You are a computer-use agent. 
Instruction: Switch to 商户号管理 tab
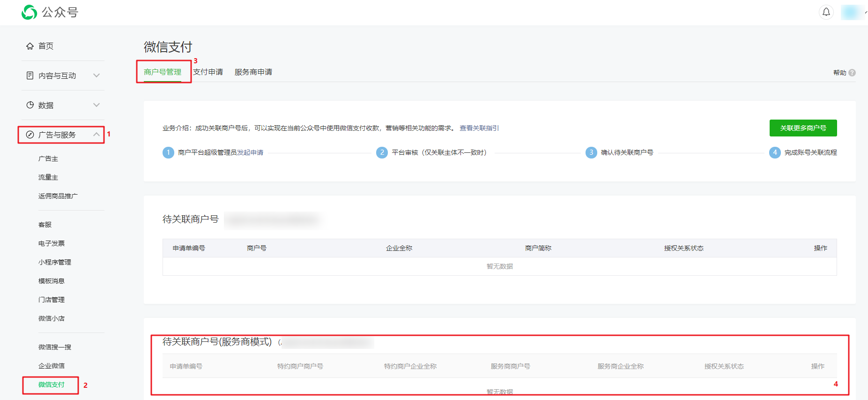pos(163,72)
